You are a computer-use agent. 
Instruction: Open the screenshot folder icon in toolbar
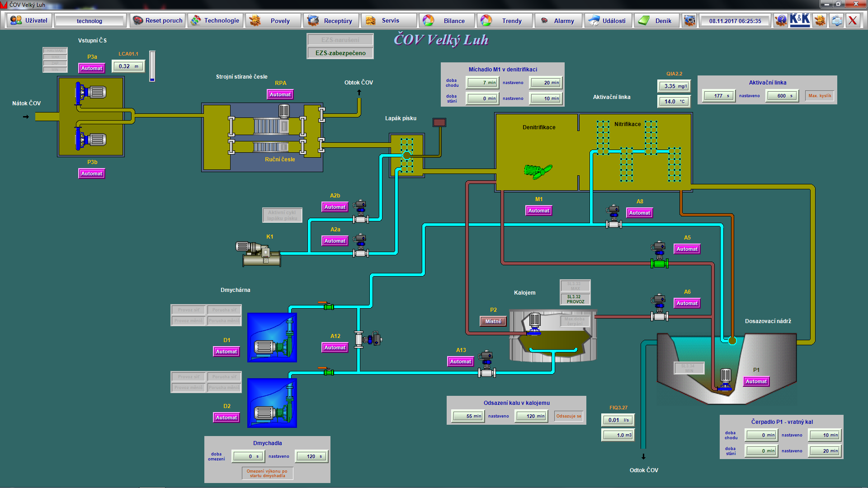tap(689, 20)
